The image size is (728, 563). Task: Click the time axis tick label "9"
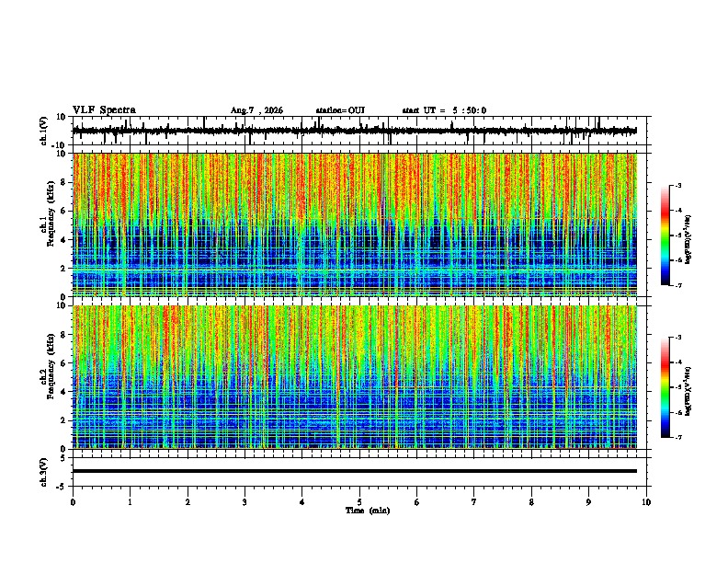point(588,502)
